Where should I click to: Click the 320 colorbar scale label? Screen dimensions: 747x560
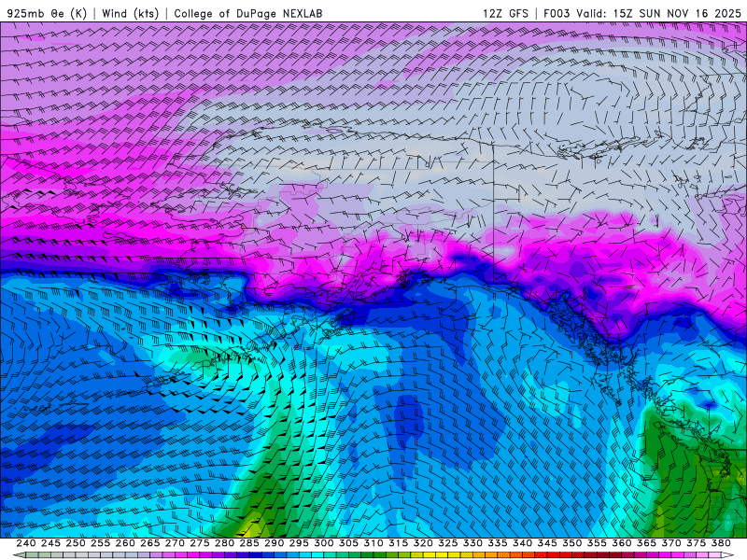423,543
